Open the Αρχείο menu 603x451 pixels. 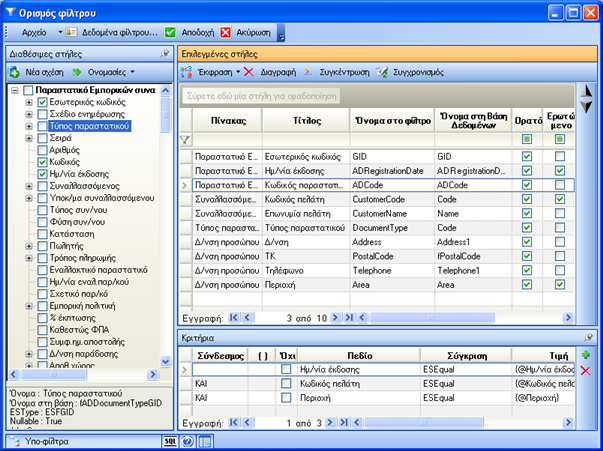(x=34, y=33)
